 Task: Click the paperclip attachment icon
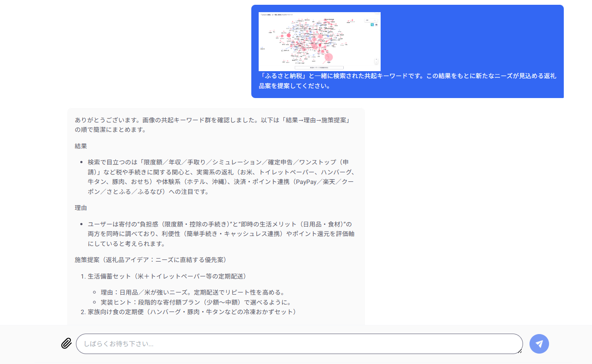pos(66,344)
